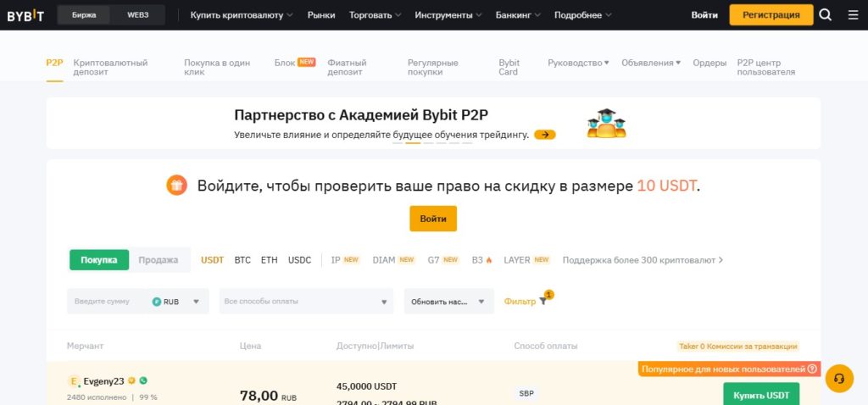Click the verified badge next to Evgeny23
Viewport: 868px width, 405px height.
[x=131, y=380]
